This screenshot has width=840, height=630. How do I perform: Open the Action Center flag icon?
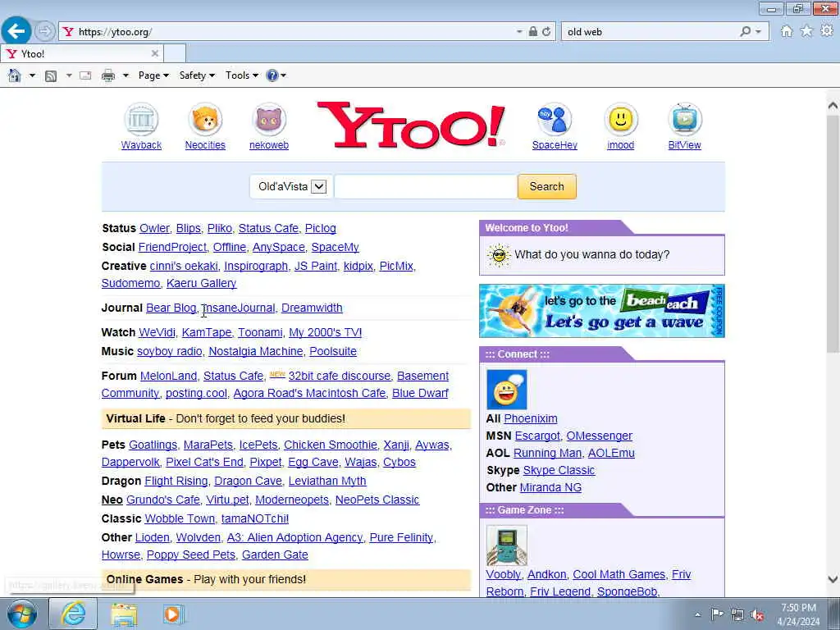[x=717, y=614]
